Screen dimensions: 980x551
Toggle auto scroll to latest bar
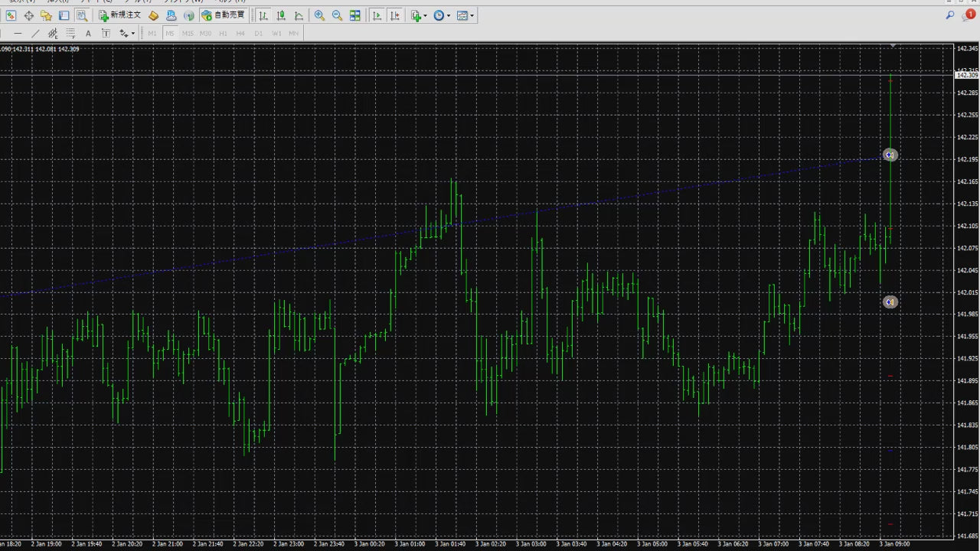click(377, 15)
